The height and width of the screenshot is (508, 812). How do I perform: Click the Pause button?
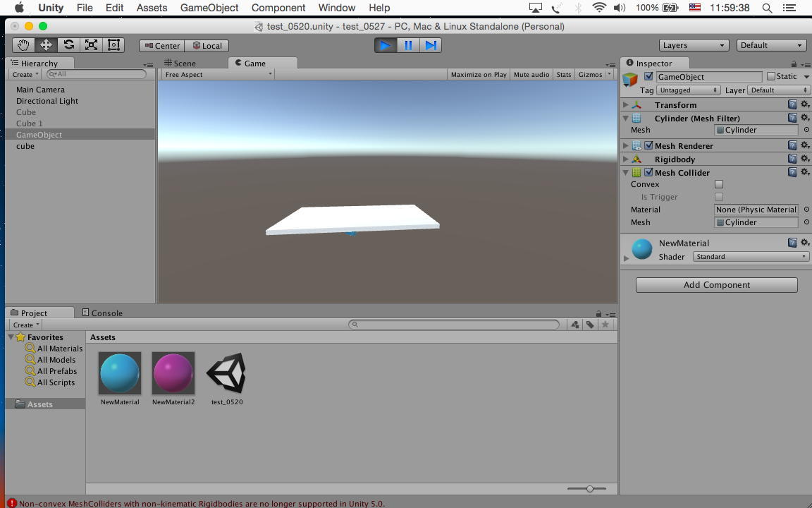click(x=408, y=46)
